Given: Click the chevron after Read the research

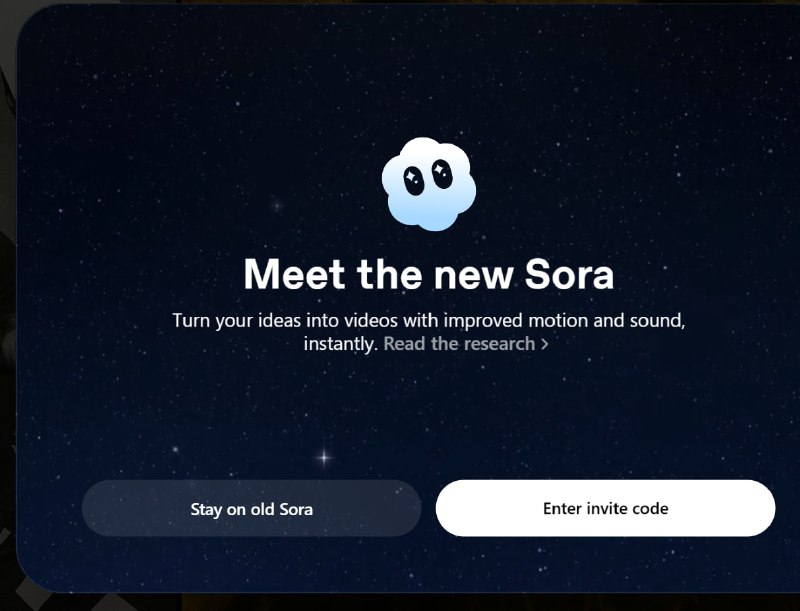Looking at the screenshot, I should 544,344.
